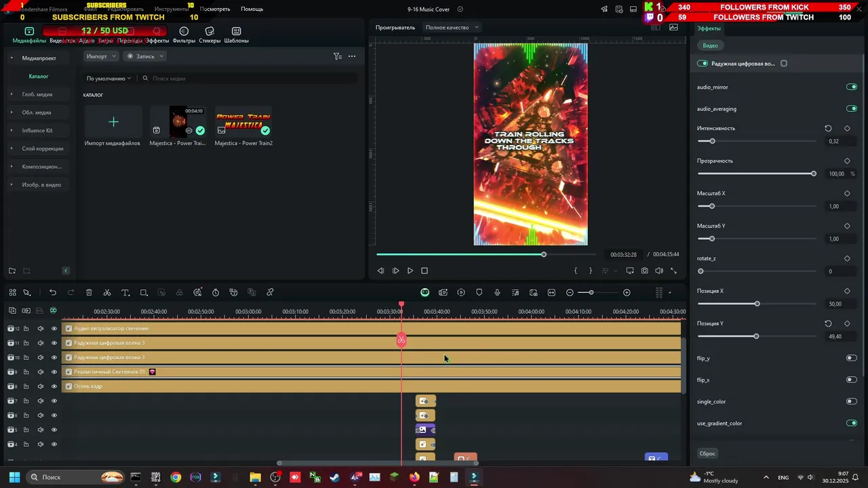
Task: Enable flip_y switch
Action: pyautogui.click(x=852, y=358)
